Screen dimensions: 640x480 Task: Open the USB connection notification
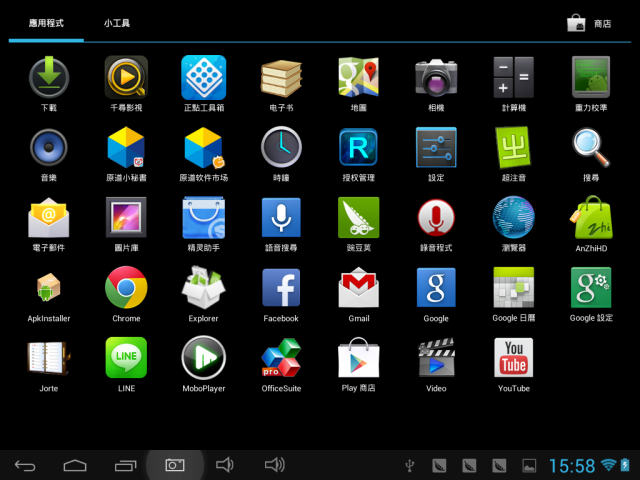click(409, 466)
